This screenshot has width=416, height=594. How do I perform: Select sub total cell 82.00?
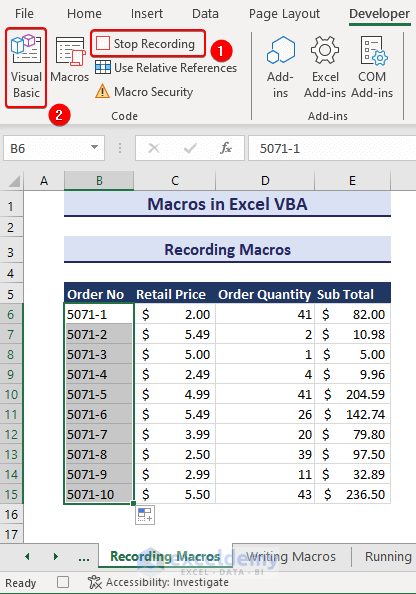tap(352, 314)
